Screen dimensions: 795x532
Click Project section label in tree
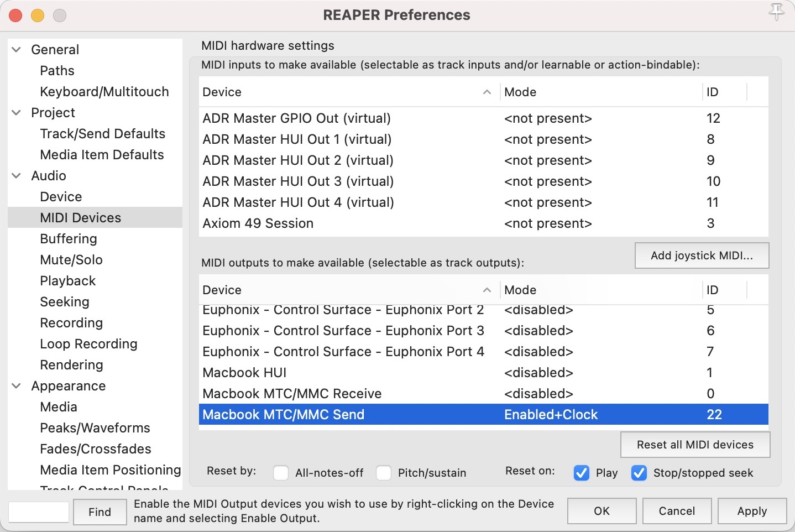(53, 113)
